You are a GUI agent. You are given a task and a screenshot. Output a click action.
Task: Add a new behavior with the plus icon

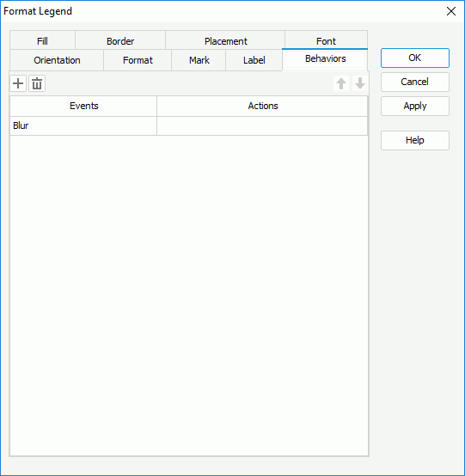(x=18, y=83)
